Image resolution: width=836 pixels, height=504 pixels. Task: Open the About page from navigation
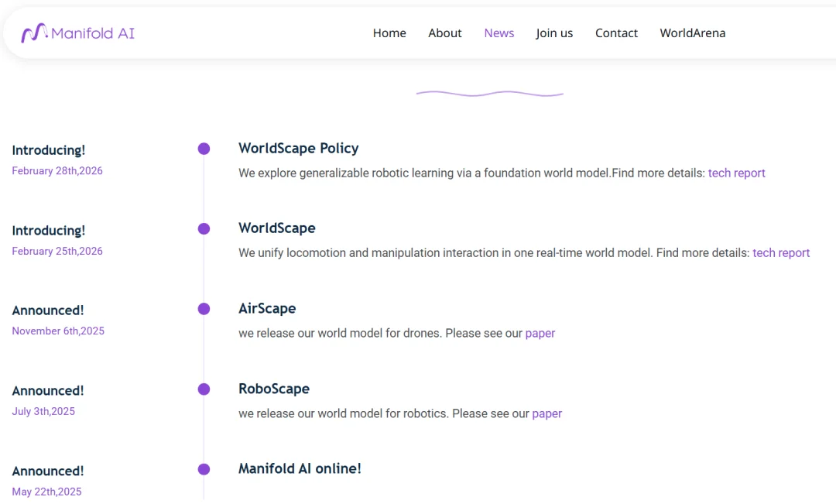[x=445, y=33]
